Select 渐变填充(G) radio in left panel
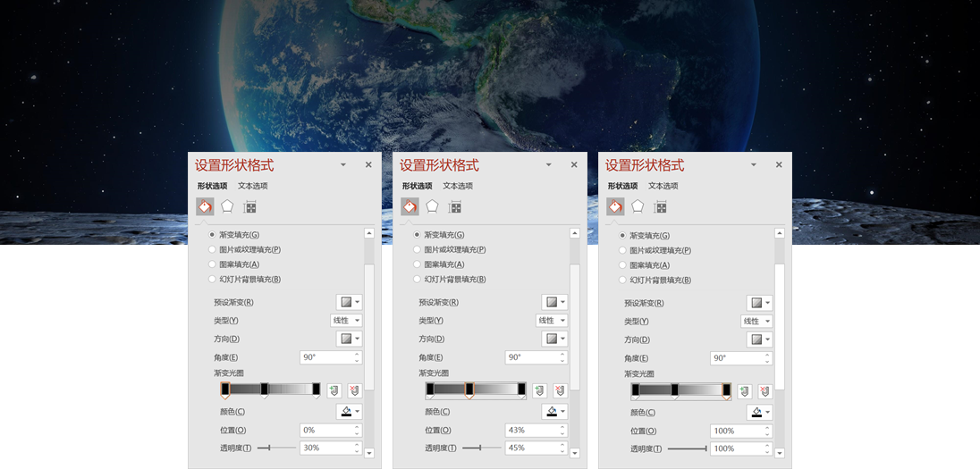This screenshot has height=469, width=980. click(213, 235)
